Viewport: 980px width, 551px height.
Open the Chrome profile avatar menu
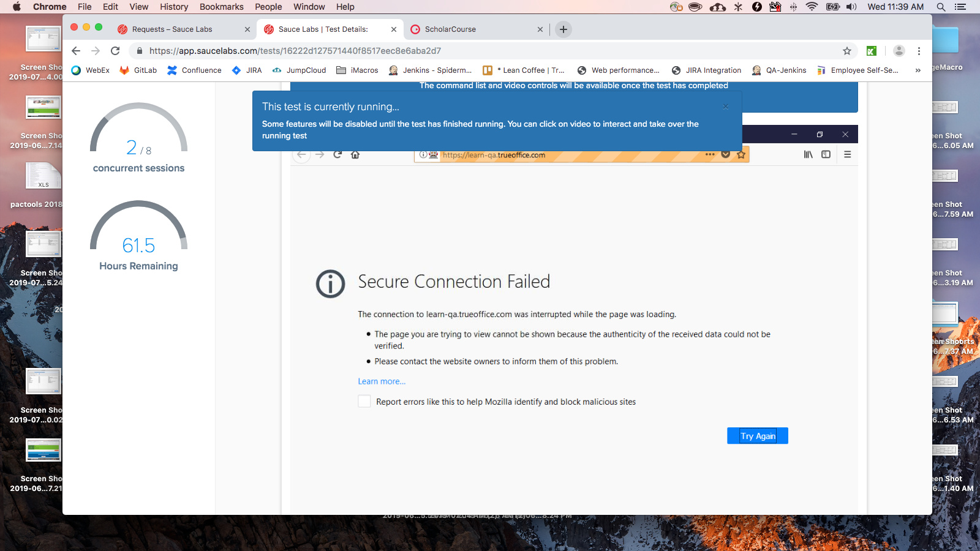pos(899,51)
